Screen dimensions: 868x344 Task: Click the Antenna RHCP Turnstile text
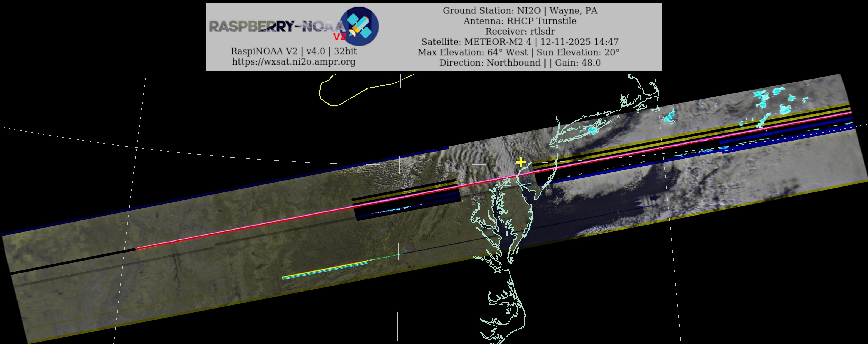(520, 21)
